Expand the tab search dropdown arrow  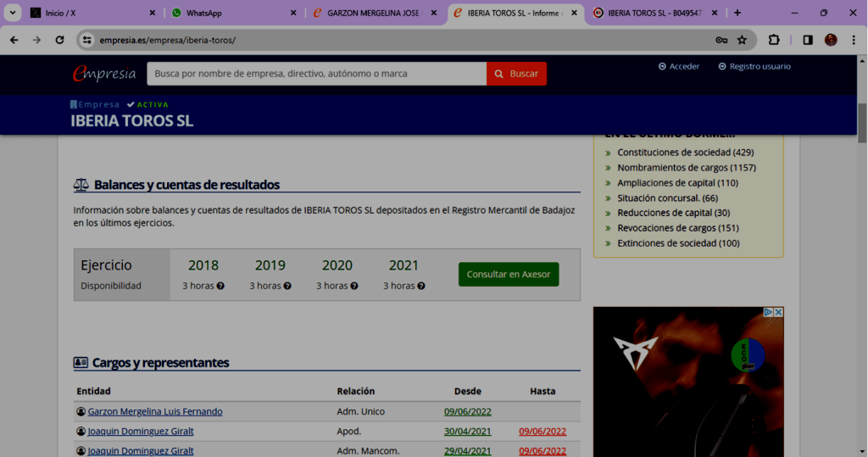click(x=13, y=13)
